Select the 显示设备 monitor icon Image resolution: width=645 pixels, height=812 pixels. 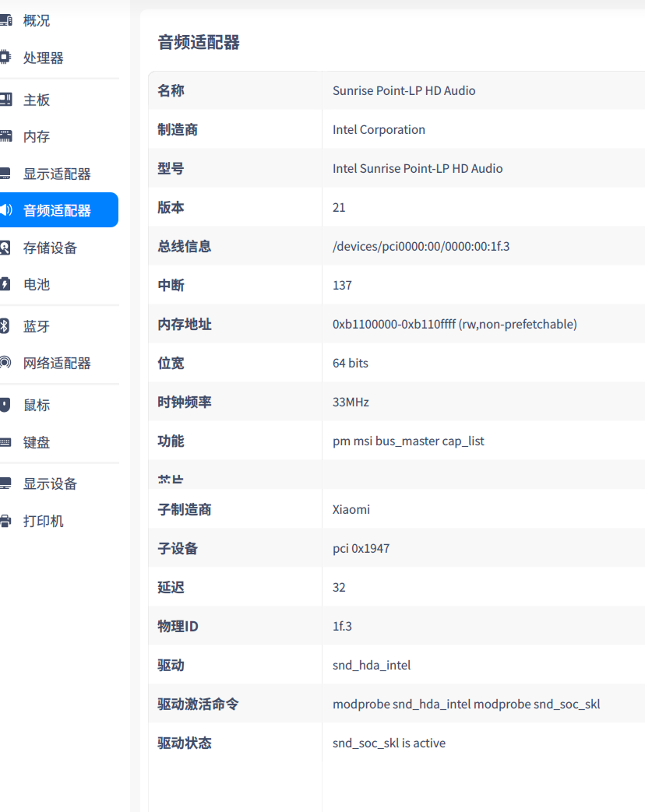5,483
